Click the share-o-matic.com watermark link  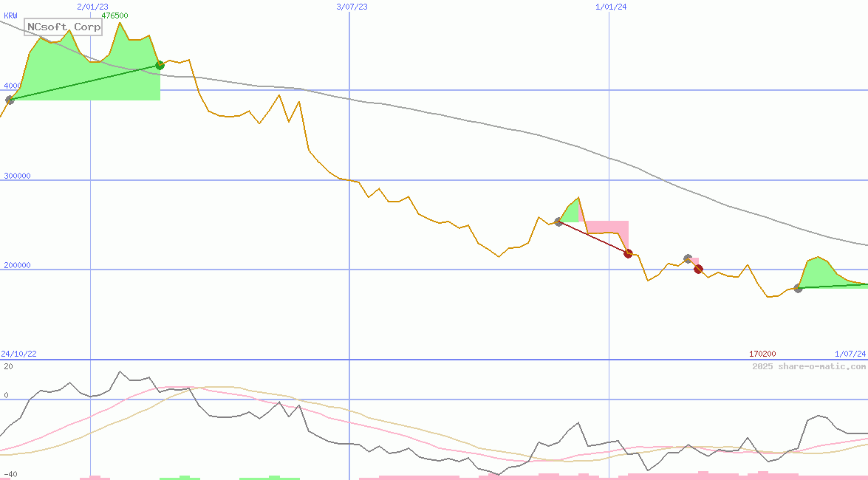click(809, 366)
